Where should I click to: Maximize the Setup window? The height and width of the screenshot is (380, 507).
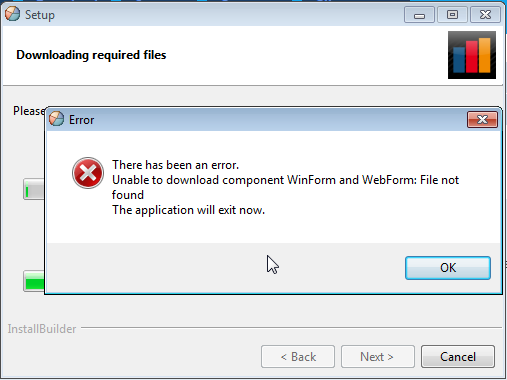click(452, 15)
